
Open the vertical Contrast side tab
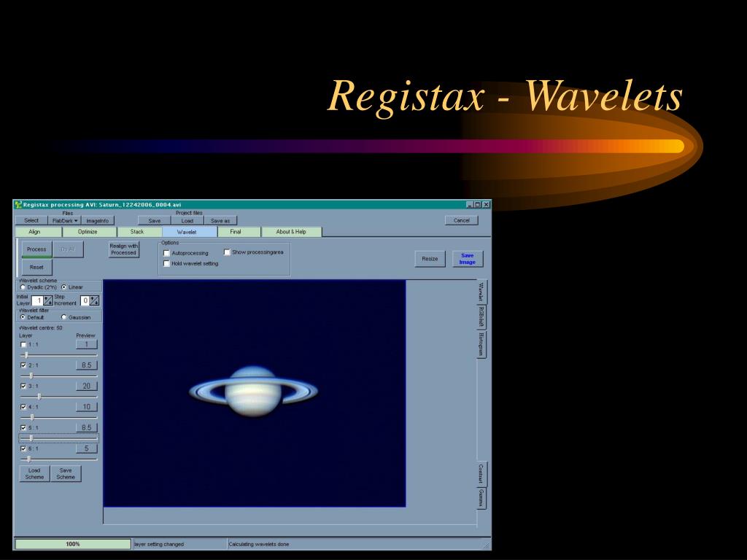click(x=481, y=474)
